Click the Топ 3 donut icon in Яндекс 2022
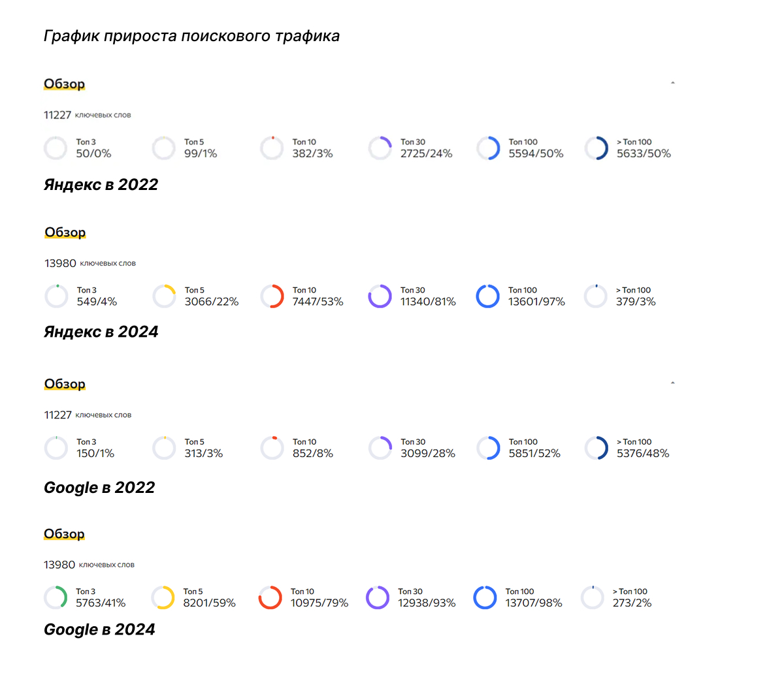 [56, 148]
